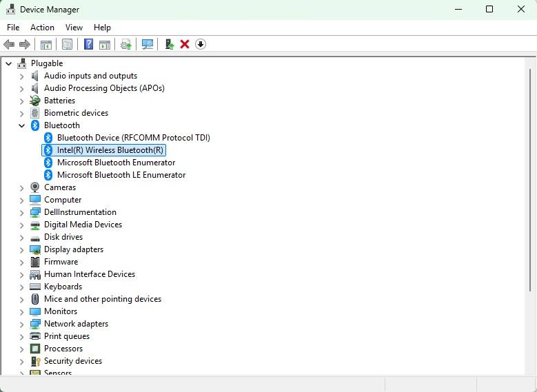Select Intel(R) Wireless Bluetooth(R) device

[x=110, y=150]
